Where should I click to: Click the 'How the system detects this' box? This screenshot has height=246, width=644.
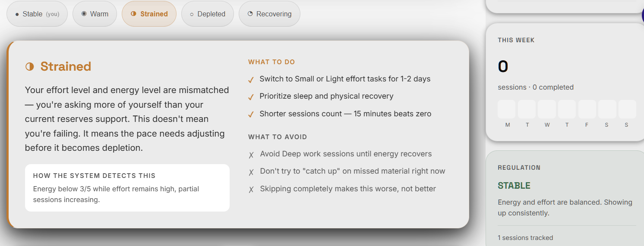[127, 187]
